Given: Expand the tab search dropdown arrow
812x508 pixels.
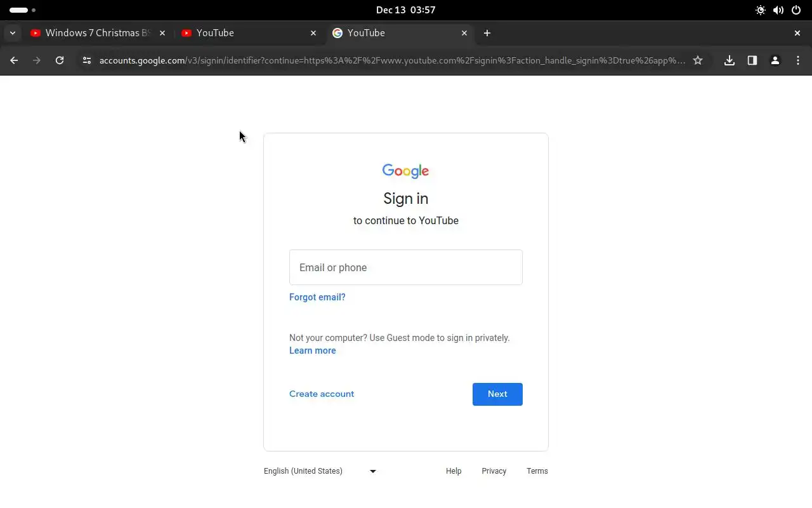Looking at the screenshot, I should tap(13, 33).
